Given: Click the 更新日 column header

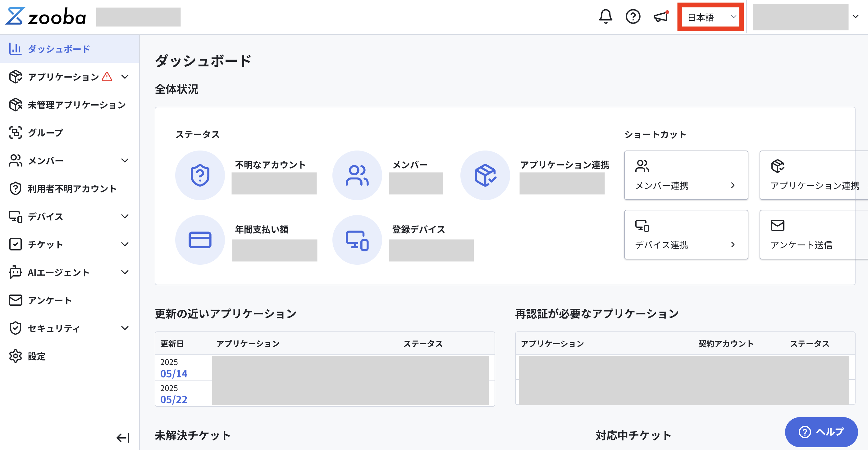Looking at the screenshot, I should (x=172, y=344).
